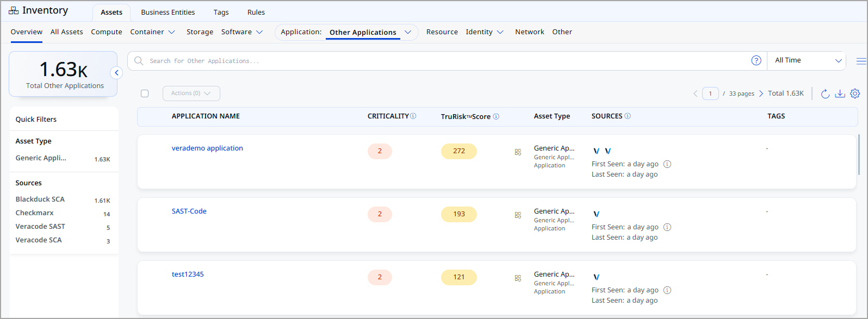Screen dimensions: 868x319
Task: Click First Seen info icon for SAST-Code
Action: (667, 227)
